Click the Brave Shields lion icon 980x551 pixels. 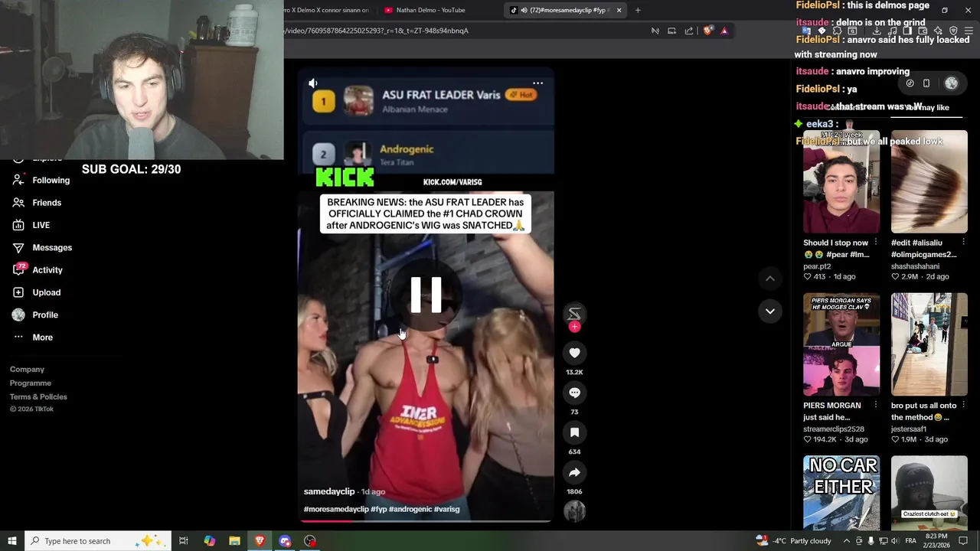[x=707, y=31]
